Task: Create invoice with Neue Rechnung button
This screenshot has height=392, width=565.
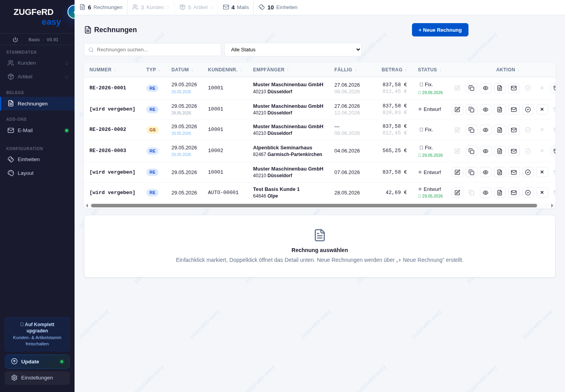Action: pos(440,30)
